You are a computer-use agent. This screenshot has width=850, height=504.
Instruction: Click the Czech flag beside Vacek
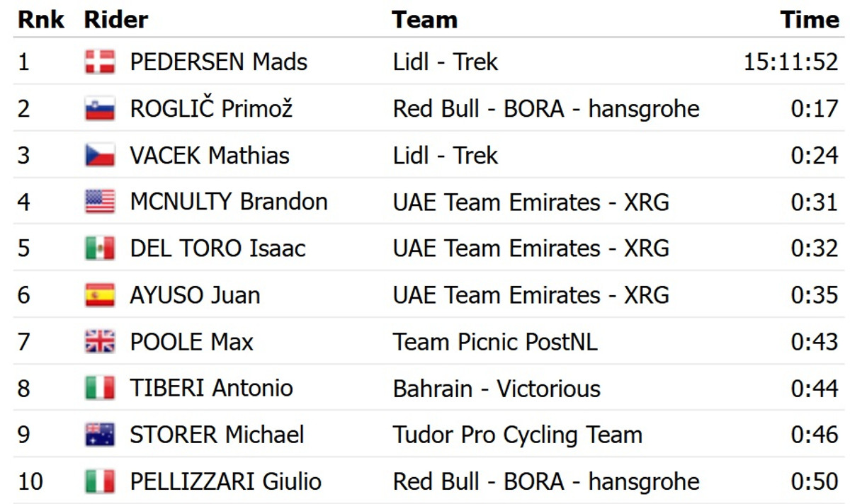[100, 156]
